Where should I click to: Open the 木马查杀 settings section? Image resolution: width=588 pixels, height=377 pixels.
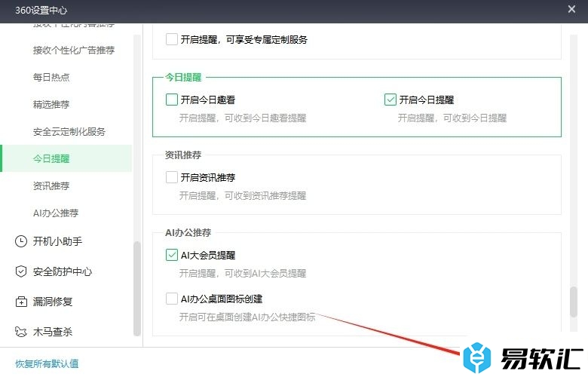(x=53, y=332)
